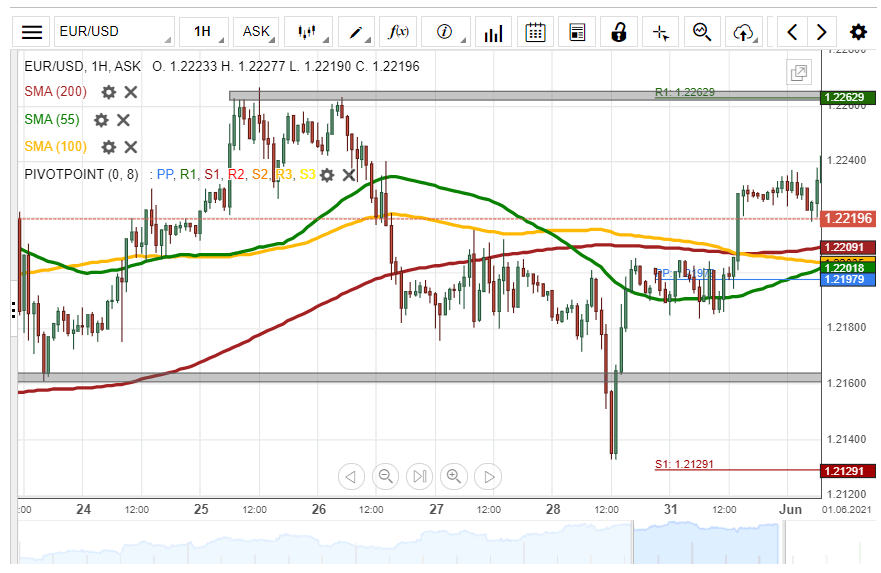Open settings for SMA (55) indicator

pyautogui.click(x=101, y=120)
